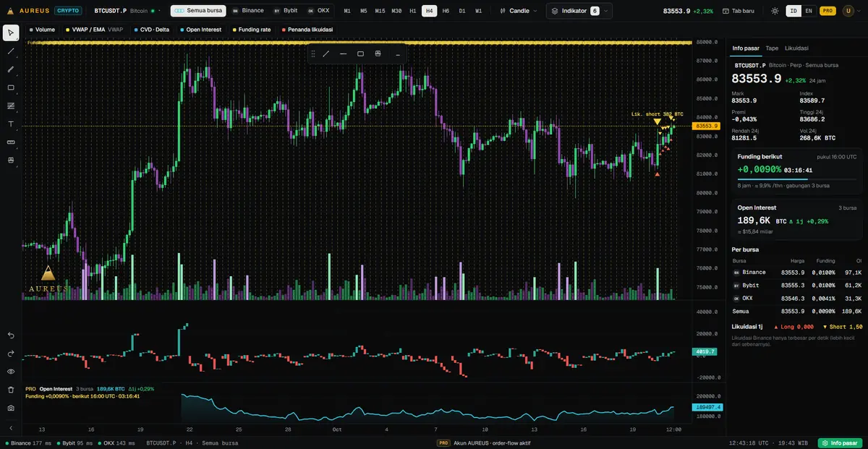Select the Fibonacci retracement tool

[11, 106]
